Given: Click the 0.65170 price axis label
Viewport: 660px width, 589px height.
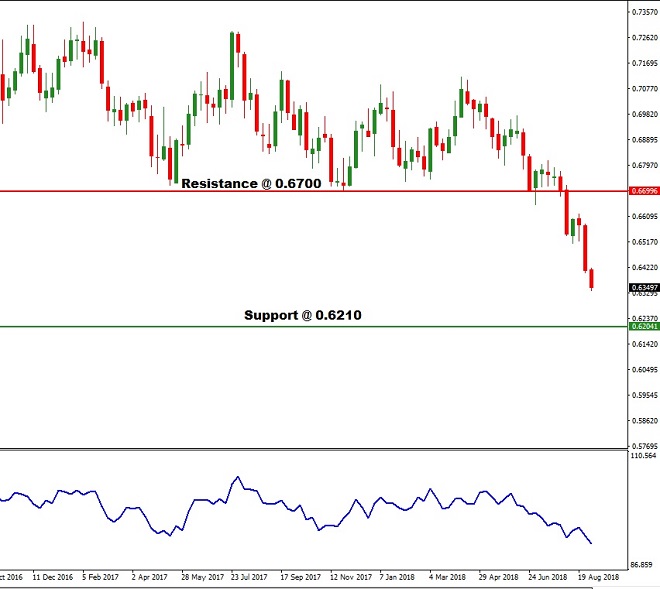Looking at the screenshot, I should [x=644, y=242].
